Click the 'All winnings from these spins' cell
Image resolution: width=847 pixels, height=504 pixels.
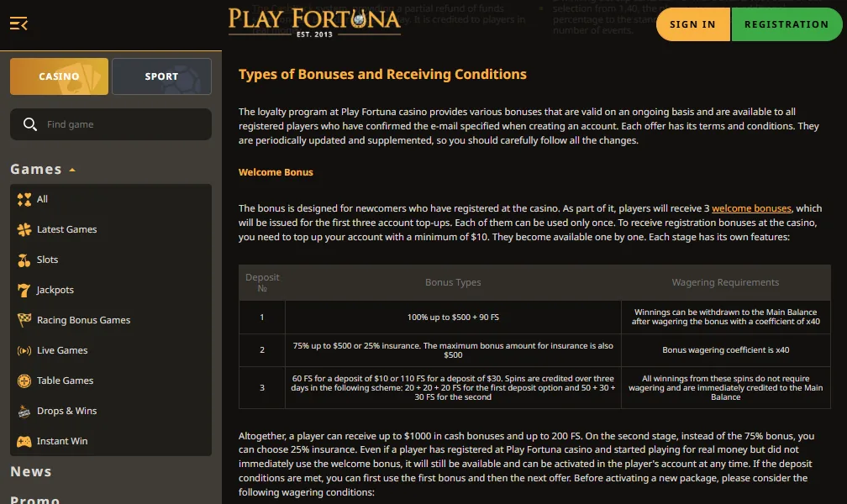725,388
